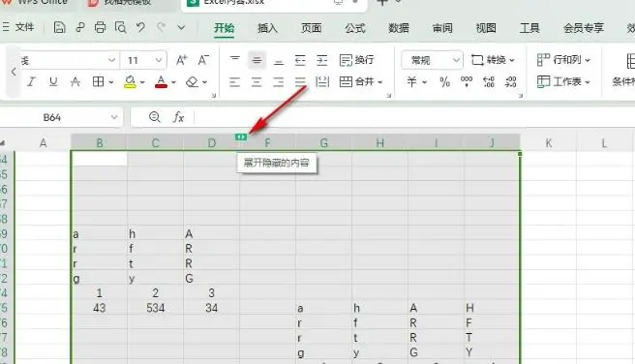Click green expand hidden column marker
This screenshot has height=364, width=635.
(241, 136)
